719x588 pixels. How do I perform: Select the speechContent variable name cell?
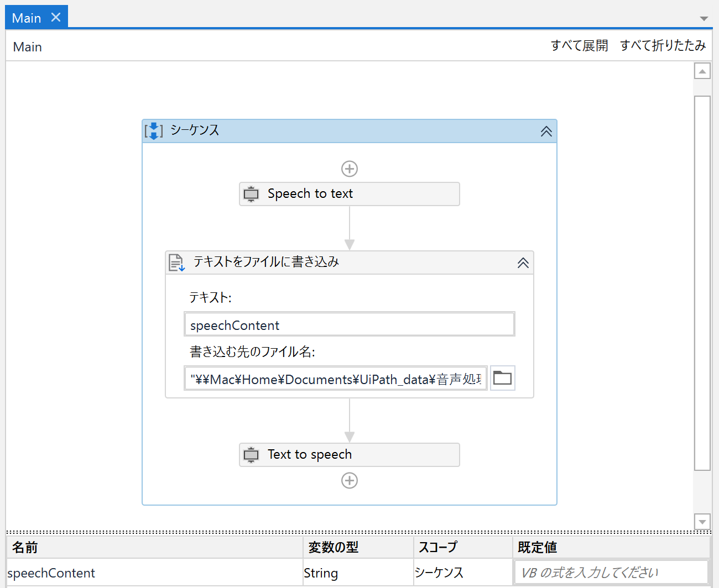tap(155, 573)
